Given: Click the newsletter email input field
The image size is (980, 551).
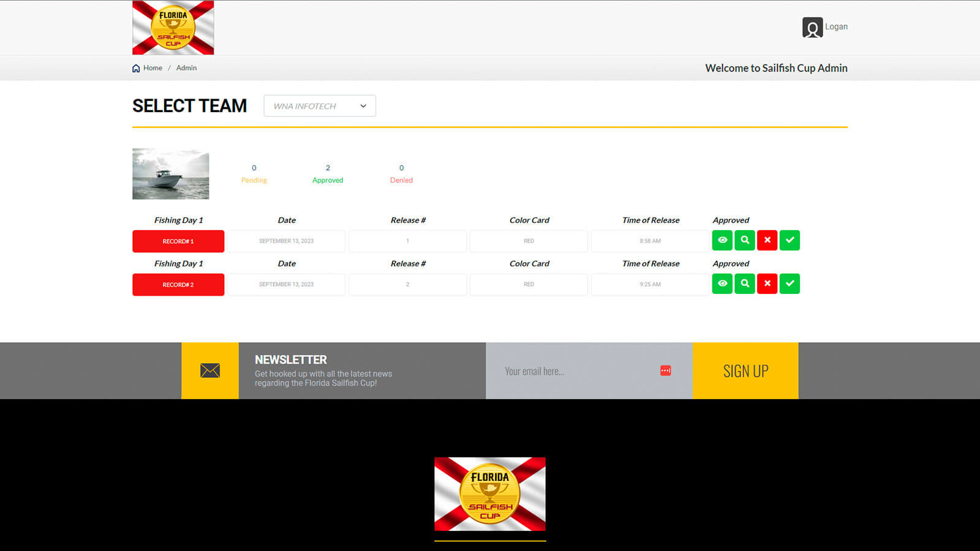Looking at the screenshot, I should (x=576, y=371).
